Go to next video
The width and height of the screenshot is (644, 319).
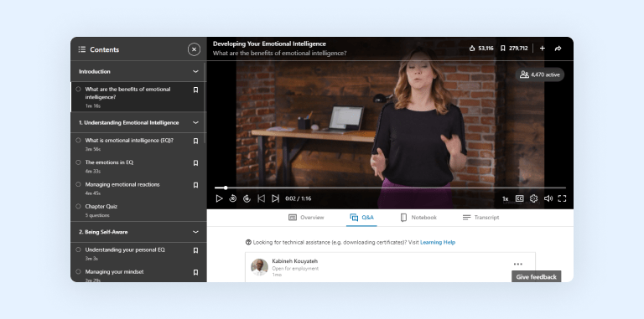pyautogui.click(x=276, y=198)
